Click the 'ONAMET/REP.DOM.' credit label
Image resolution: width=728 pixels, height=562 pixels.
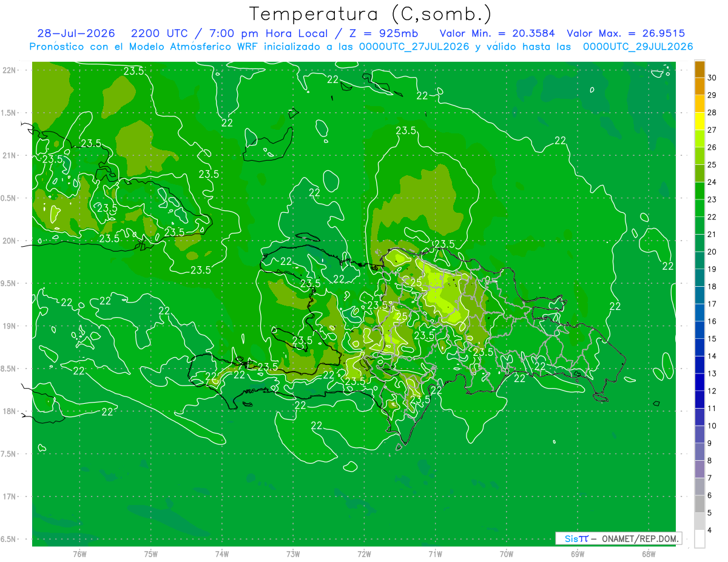(x=641, y=538)
